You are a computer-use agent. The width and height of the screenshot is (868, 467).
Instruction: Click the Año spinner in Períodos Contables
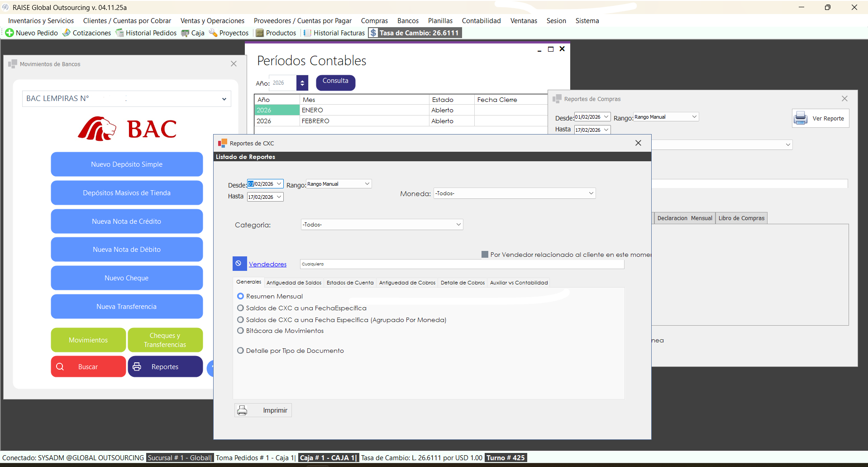point(302,83)
